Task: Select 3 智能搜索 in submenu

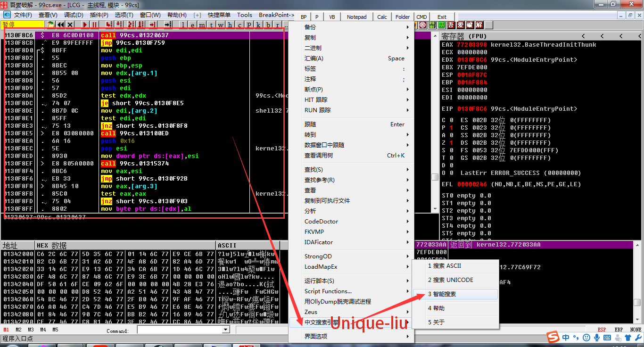Action: tap(455, 294)
